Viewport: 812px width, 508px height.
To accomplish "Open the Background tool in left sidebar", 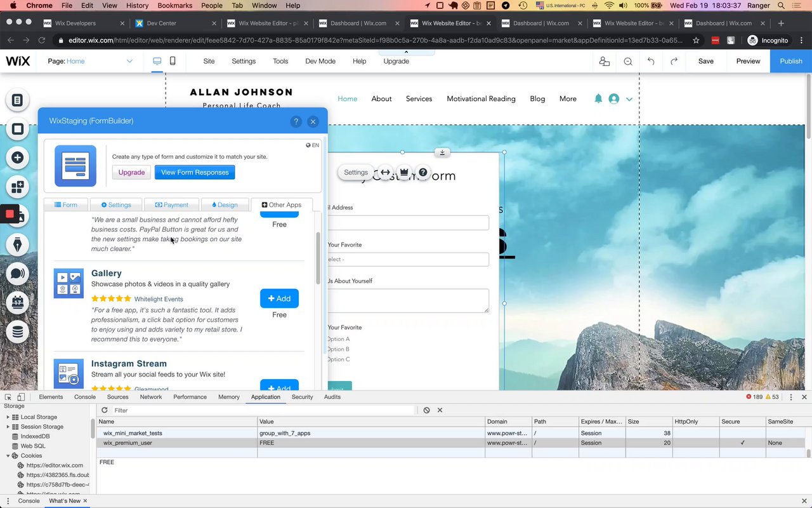I will pos(18,130).
